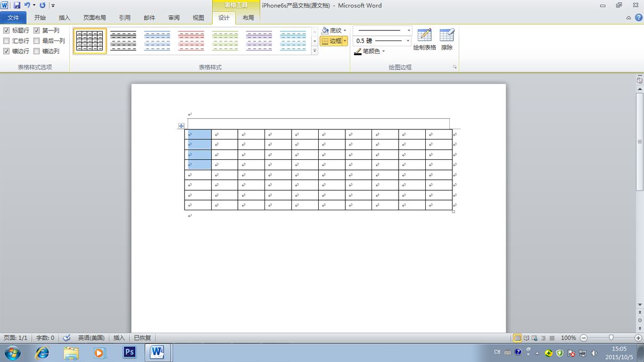Switch to the 插入 tab
Screen dimensions: 644x362
(x=64, y=18)
